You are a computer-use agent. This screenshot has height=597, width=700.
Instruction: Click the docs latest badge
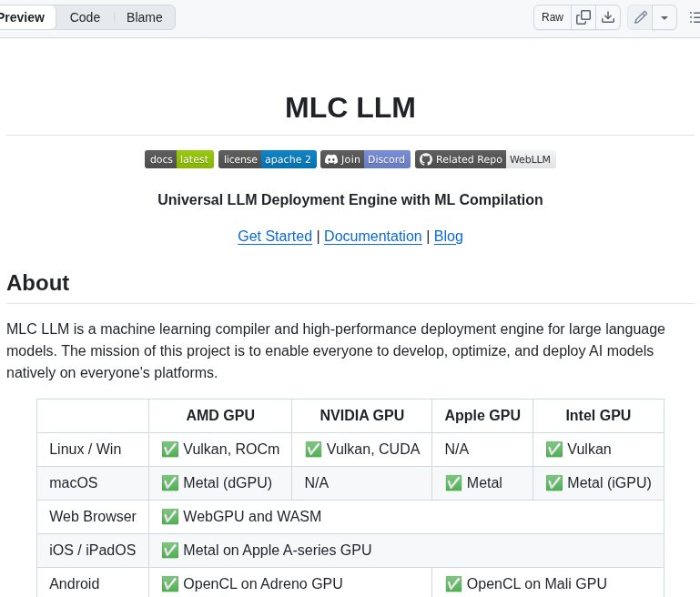(x=179, y=159)
